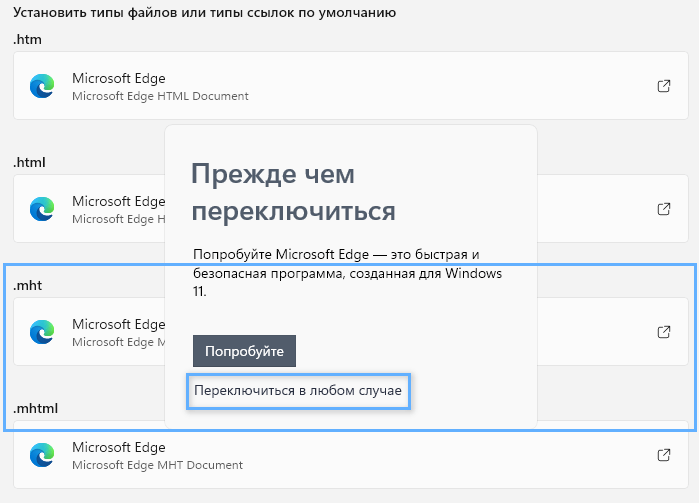Click 'Переключиться в любом случае' link
699x503 pixels.
coord(298,391)
